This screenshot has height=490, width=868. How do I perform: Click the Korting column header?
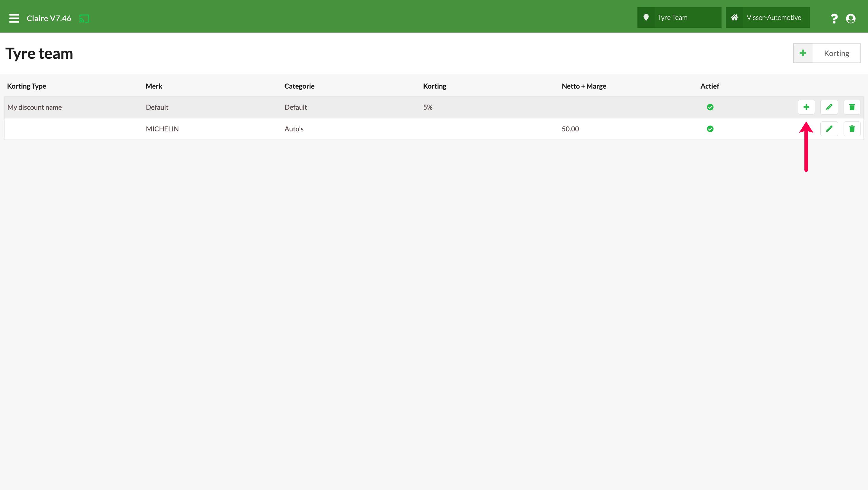pos(434,86)
